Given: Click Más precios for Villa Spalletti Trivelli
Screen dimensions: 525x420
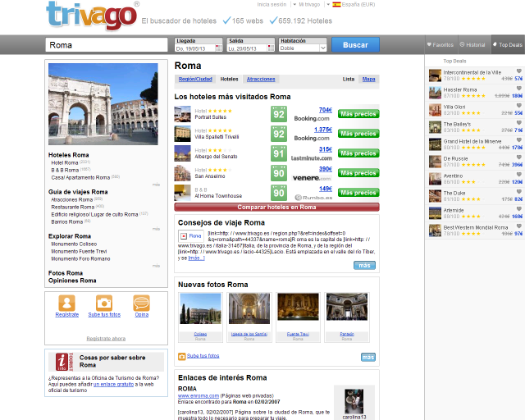Looking at the screenshot, I should click(x=358, y=134).
